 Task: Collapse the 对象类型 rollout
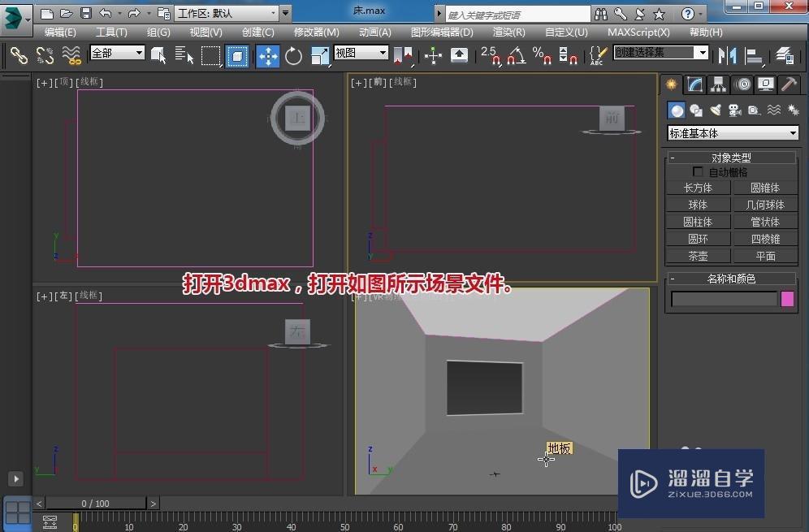(x=673, y=158)
